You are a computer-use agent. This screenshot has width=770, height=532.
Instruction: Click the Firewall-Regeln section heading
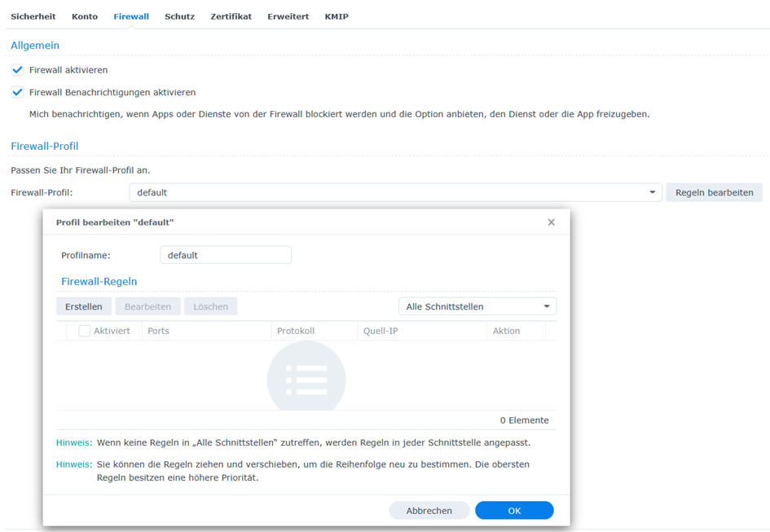pos(99,281)
